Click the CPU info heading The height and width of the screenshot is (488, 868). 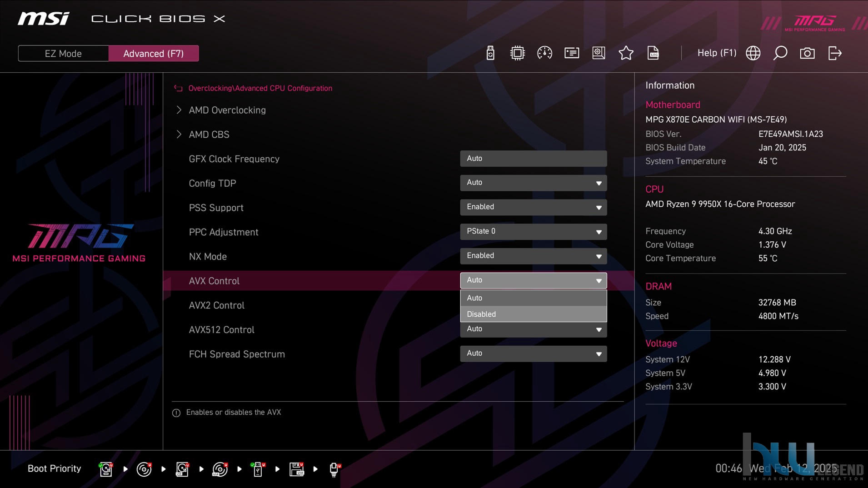pos(654,189)
